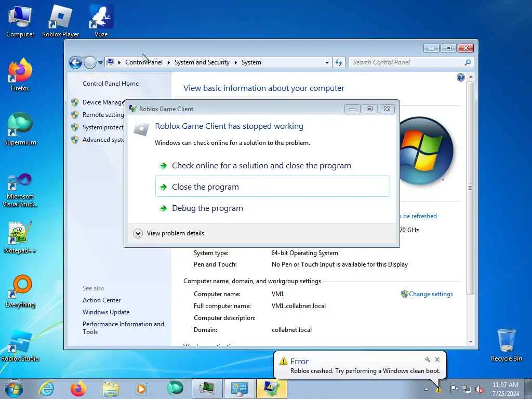Click the 64-bit Operating System value

point(304,253)
